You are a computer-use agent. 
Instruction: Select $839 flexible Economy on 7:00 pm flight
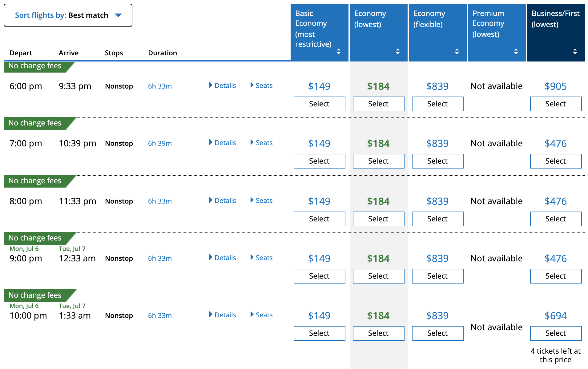(438, 161)
